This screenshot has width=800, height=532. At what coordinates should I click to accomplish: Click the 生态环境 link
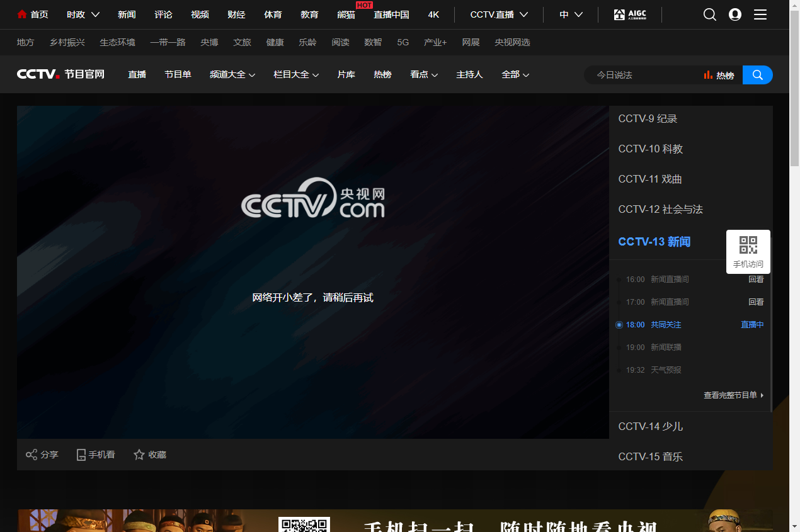[117, 42]
